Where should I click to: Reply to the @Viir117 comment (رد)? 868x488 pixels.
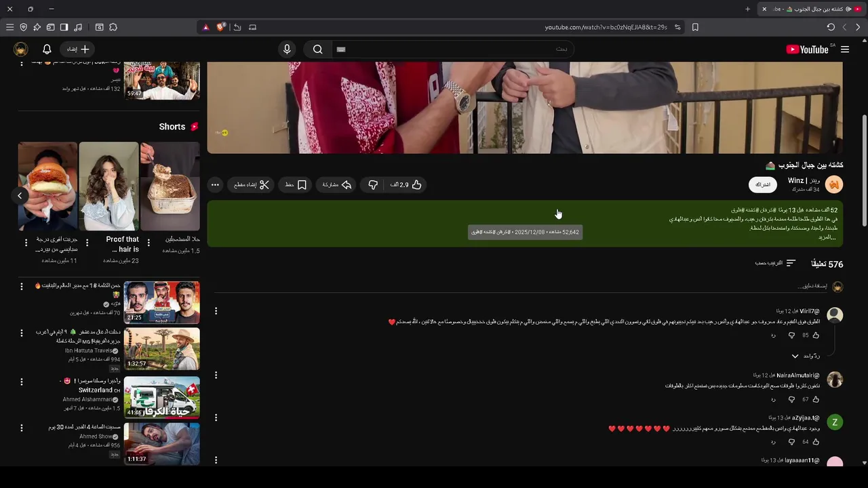[x=773, y=335]
